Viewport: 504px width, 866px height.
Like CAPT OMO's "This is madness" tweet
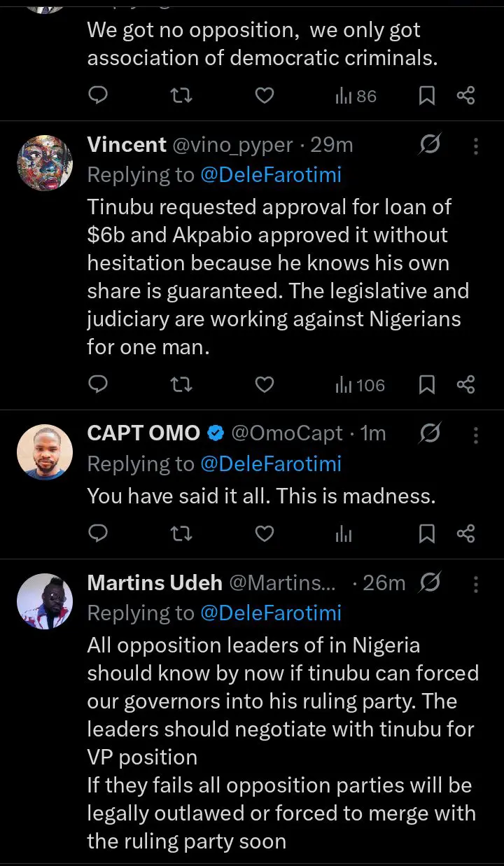click(264, 534)
